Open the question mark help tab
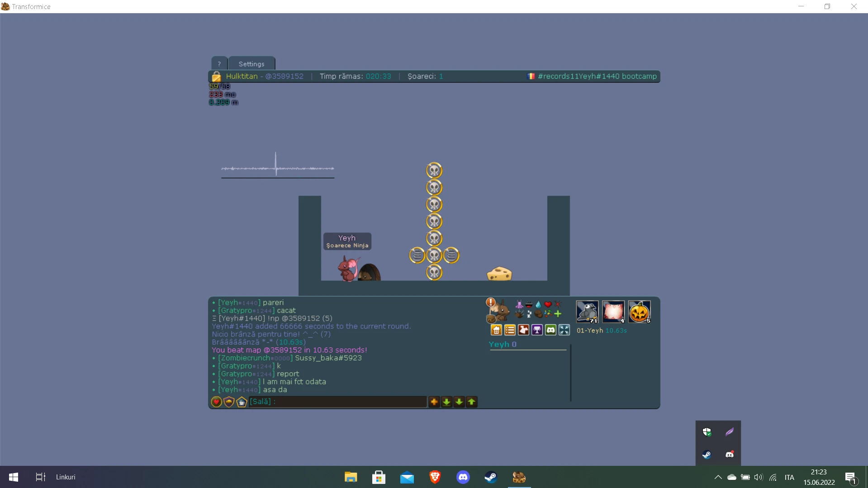 click(219, 64)
